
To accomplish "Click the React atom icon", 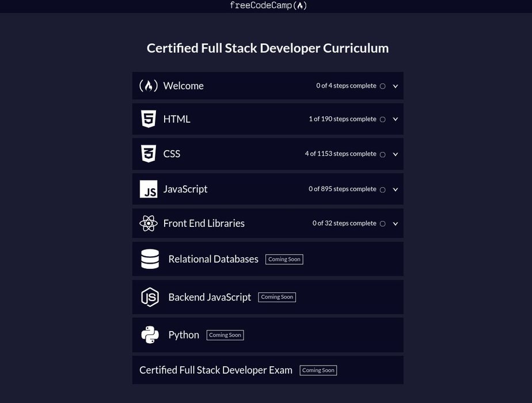I will coord(149,223).
